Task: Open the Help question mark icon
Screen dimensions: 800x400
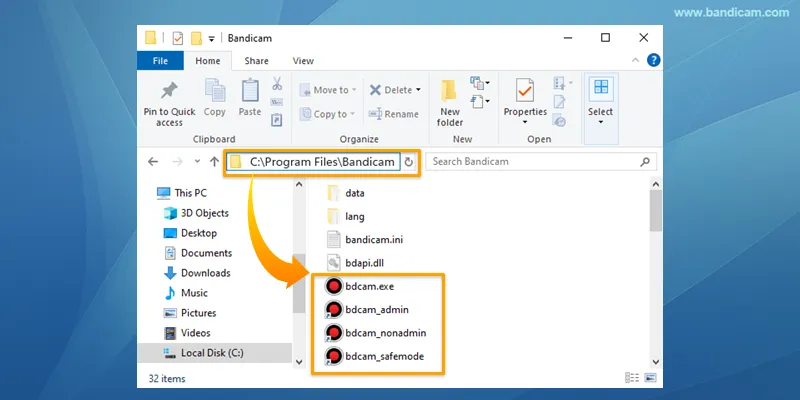Action: pyautogui.click(x=654, y=60)
